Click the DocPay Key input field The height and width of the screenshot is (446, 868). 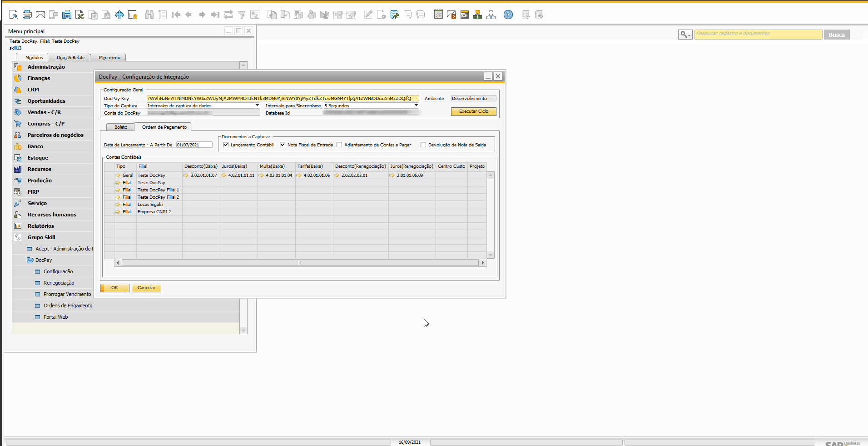click(x=283, y=98)
